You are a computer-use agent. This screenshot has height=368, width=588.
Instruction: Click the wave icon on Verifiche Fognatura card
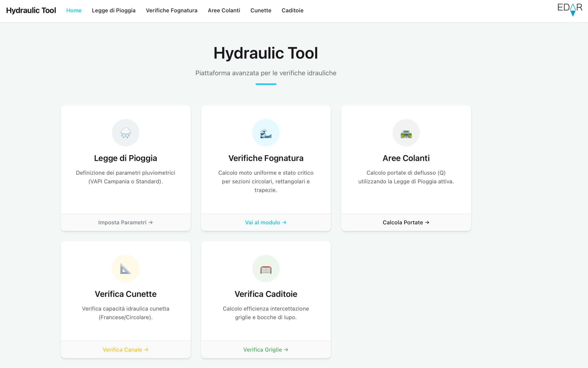[266, 133]
